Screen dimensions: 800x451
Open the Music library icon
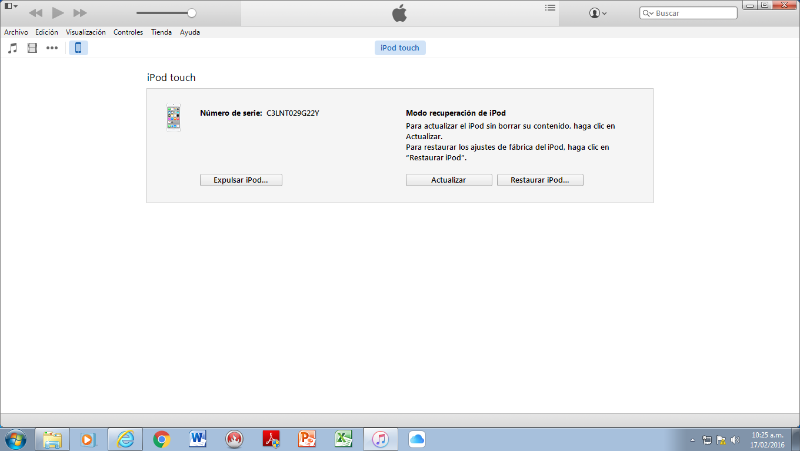12,48
